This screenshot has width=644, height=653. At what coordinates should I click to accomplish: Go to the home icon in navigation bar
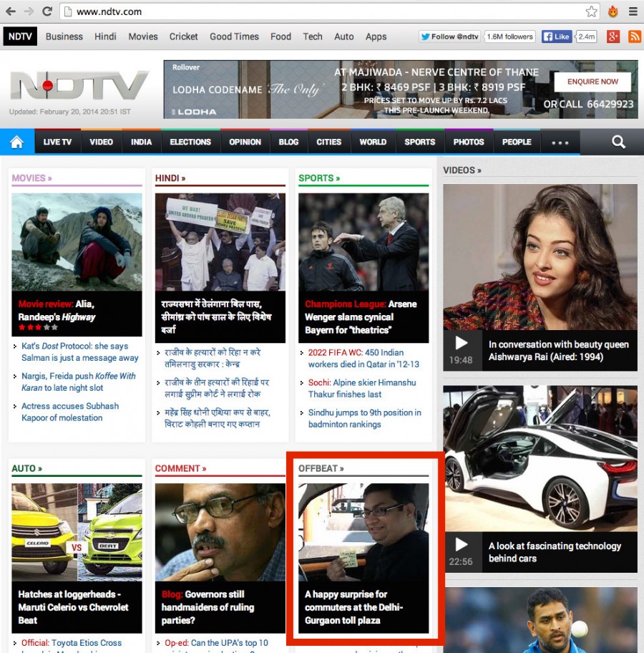17,142
